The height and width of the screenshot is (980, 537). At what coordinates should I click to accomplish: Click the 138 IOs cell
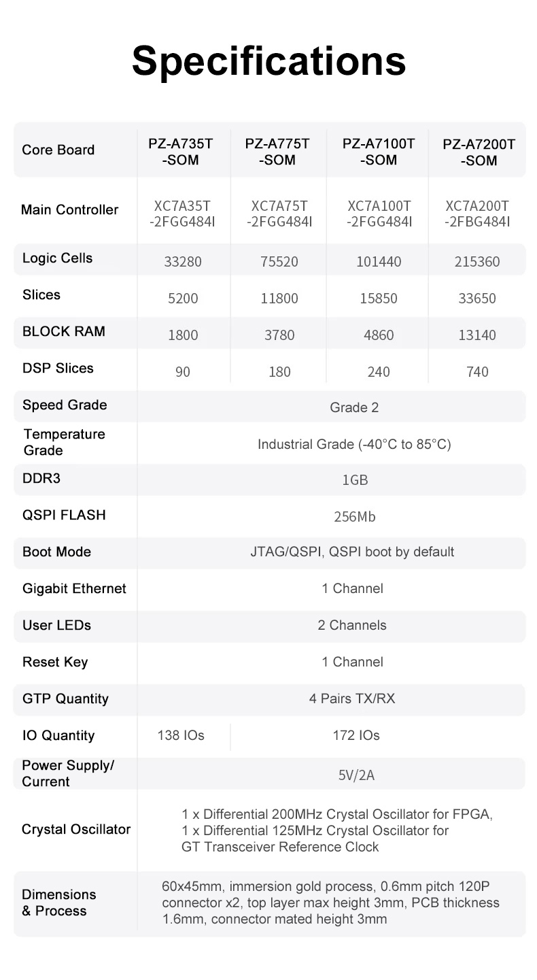point(180,735)
